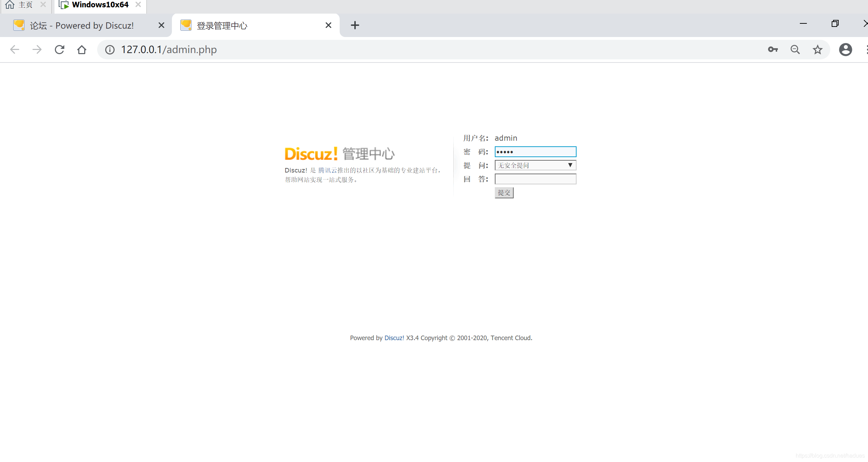Screen dimensions: 868x462
Task: Click the 提交 submit button
Action: click(x=504, y=193)
